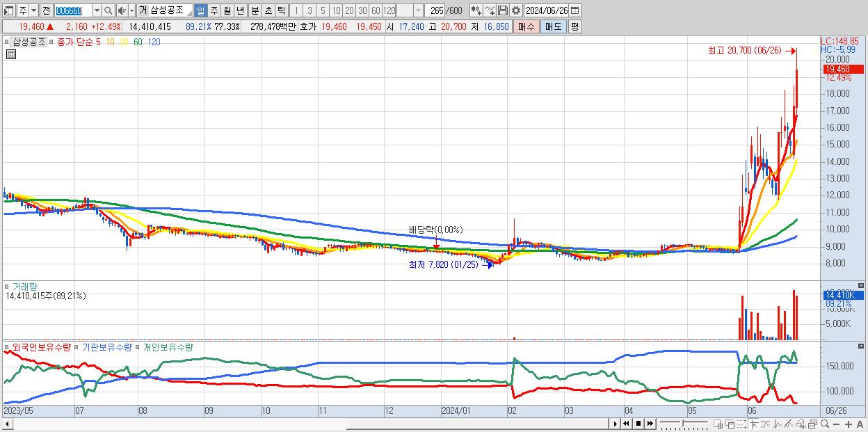This screenshot has height=432, width=868.
Task: Select the 1 interval preset button
Action: (296, 10)
